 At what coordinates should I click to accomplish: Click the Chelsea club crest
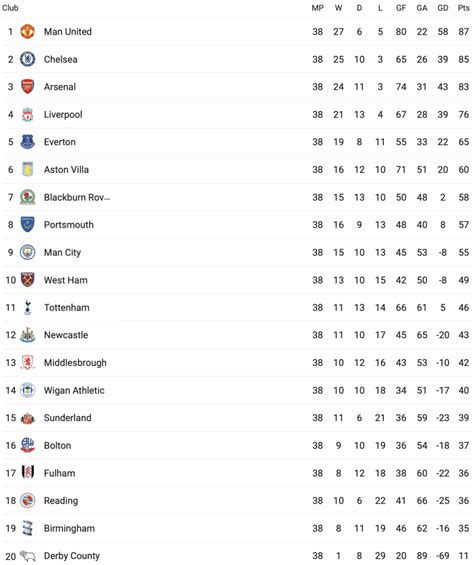click(x=27, y=59)
